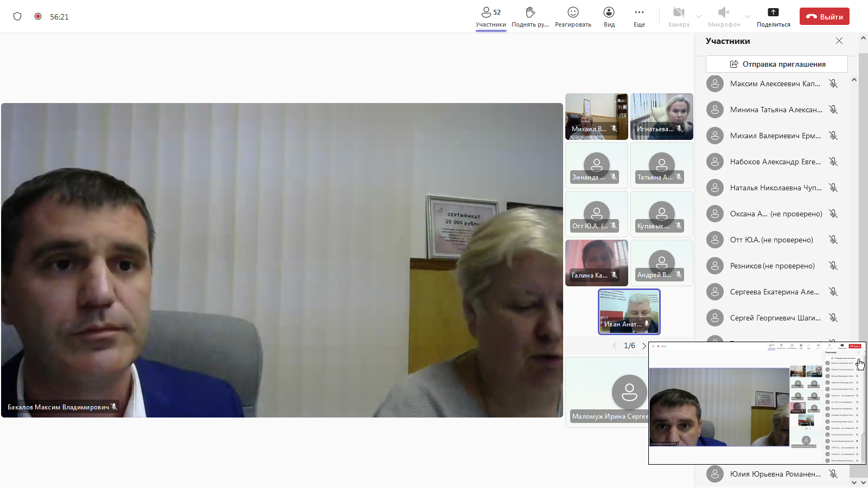The width and height of the screenshot is (868, 488).
Task: Open the Вид view options icon
Action: (609, 12)
